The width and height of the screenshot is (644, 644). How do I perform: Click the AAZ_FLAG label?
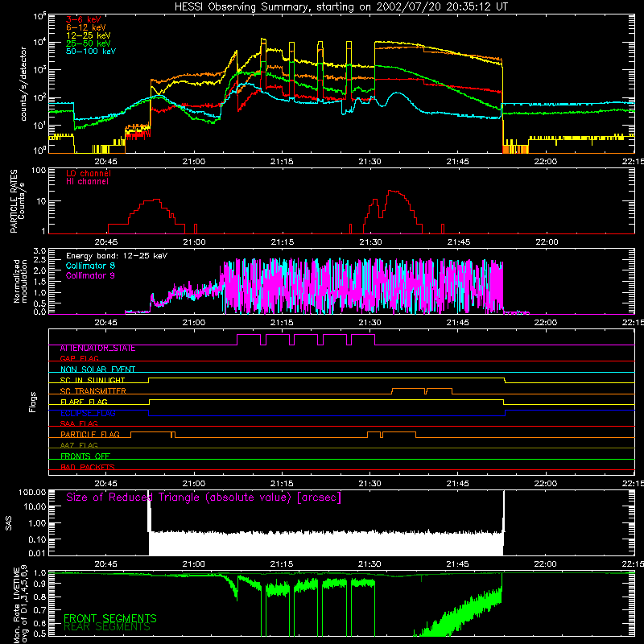79,445
